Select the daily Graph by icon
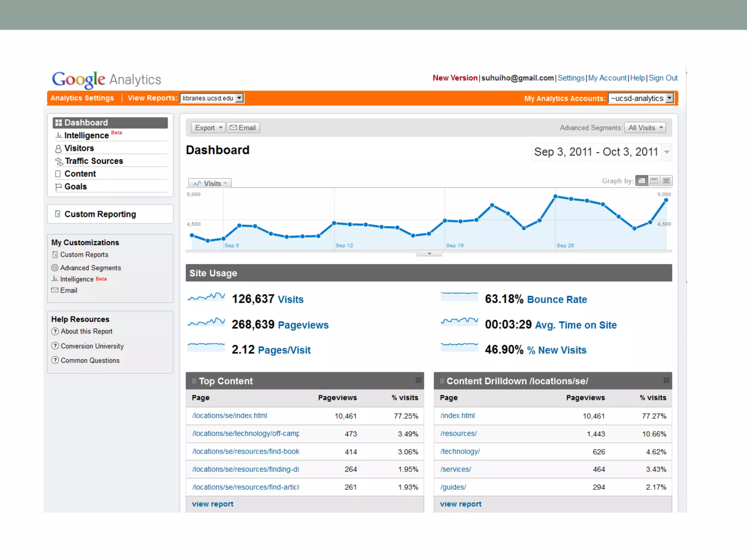This screenshot has width=747, height=560. point(642,181)
